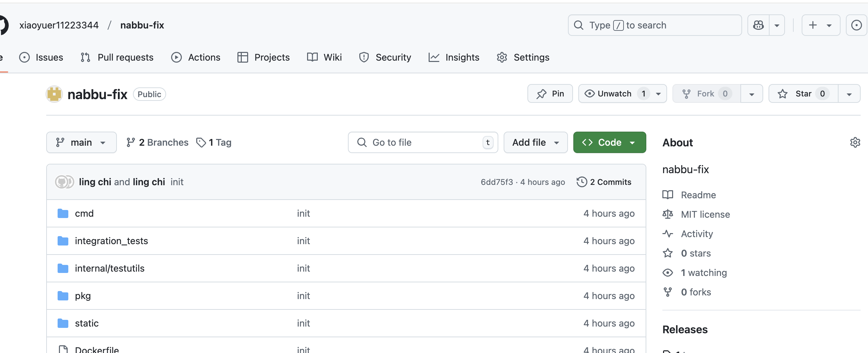Expand the Copilot dropdown arrow
This screenshot has width=868, height=353.
777,25
